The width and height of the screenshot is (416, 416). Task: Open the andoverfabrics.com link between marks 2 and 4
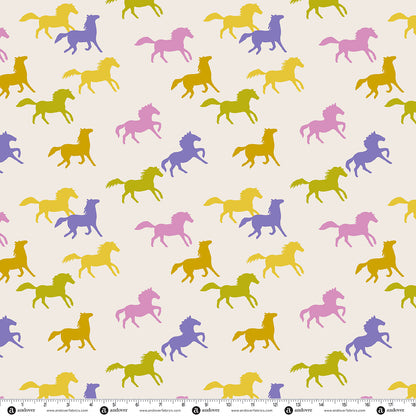pos(67,411)
